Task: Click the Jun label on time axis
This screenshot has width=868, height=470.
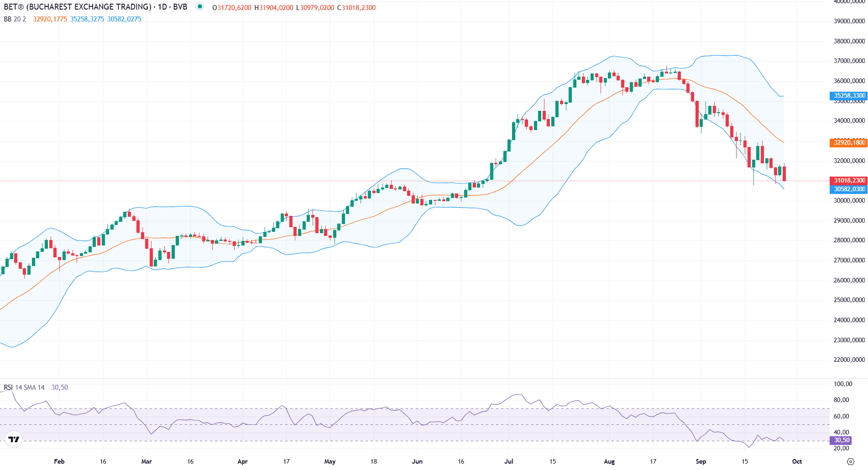Action: pyautogui.click(x=417, y=462)
